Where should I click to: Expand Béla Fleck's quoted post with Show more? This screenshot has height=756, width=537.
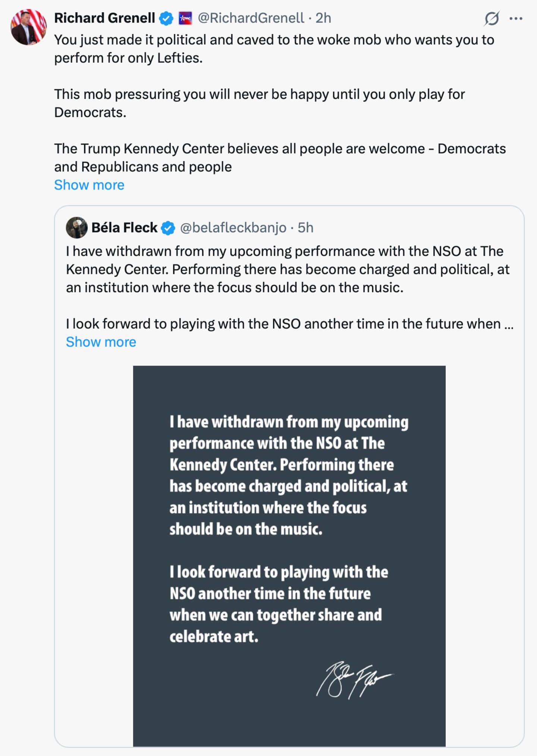(101, 341)
